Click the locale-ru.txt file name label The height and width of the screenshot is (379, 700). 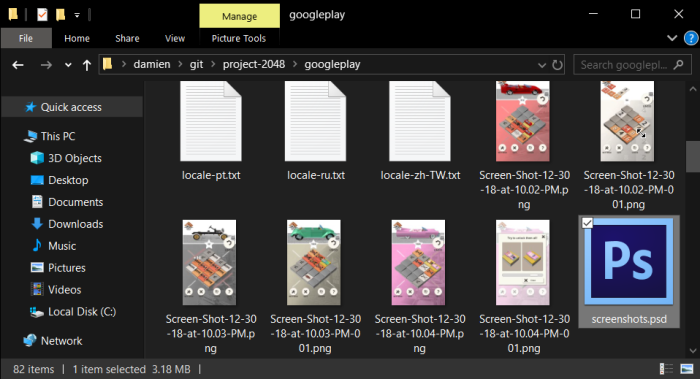tap(316, 175)
